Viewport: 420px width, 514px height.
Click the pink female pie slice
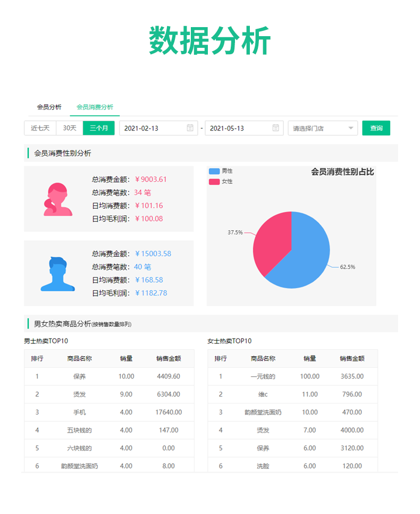tap(271, 239)
